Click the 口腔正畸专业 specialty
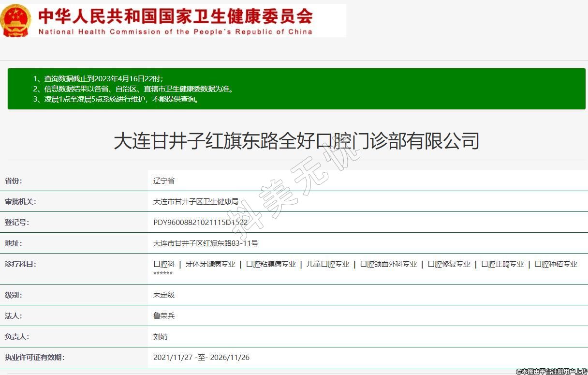Image resolution: width=588 pixels, height=375 pixels. click(502, 264)
